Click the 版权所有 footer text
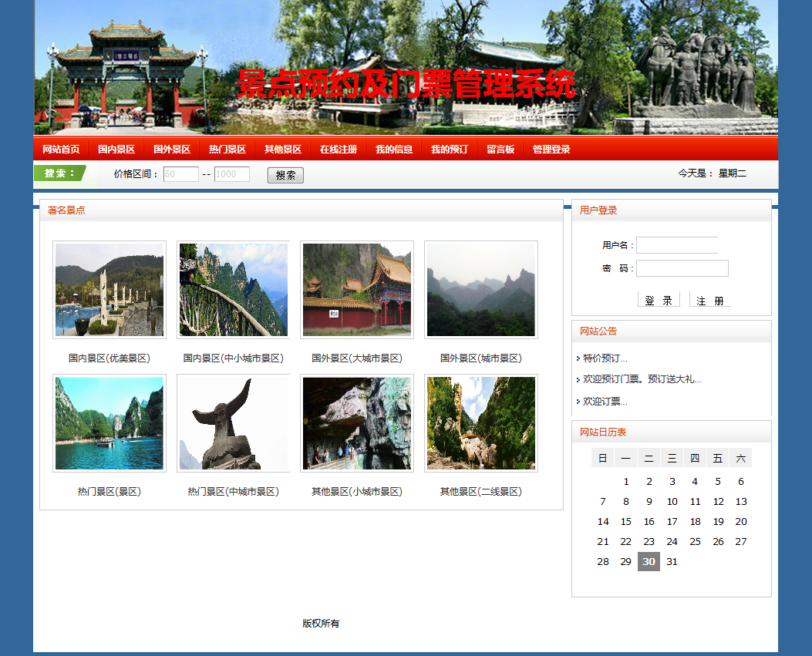 click(x=321, y=624)
